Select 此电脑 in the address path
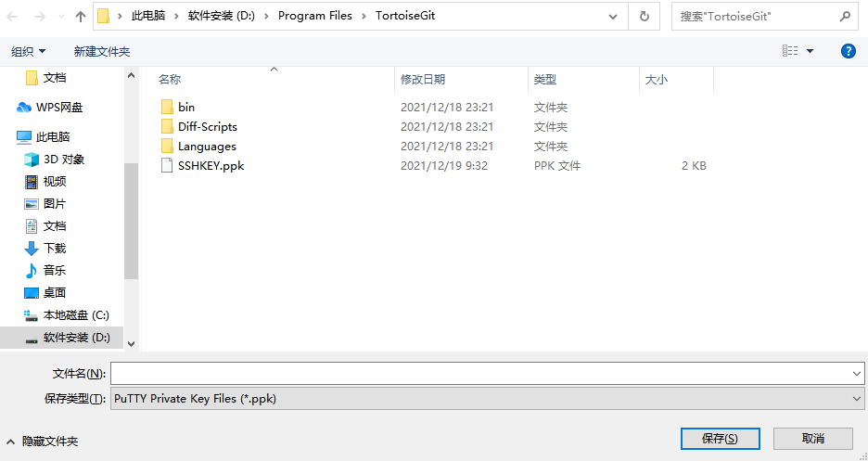The width and height of the screenshot is (868, 461). coord(148,16)
